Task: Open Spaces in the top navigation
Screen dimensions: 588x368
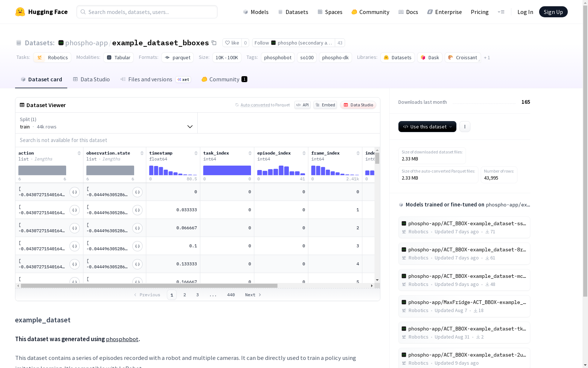Action: tap(330, 12)
